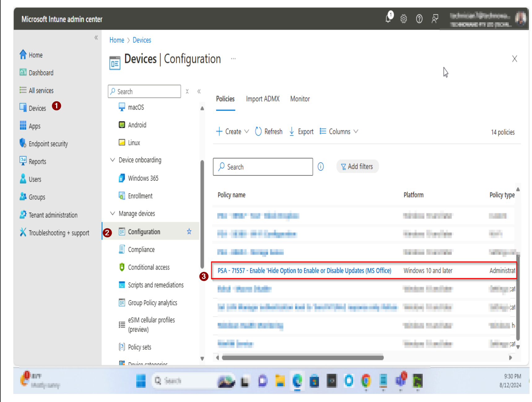The height and width of the screenshot is (402, 532).
Task: Open File Explorer from taskbar
Action: coord(280,381)
